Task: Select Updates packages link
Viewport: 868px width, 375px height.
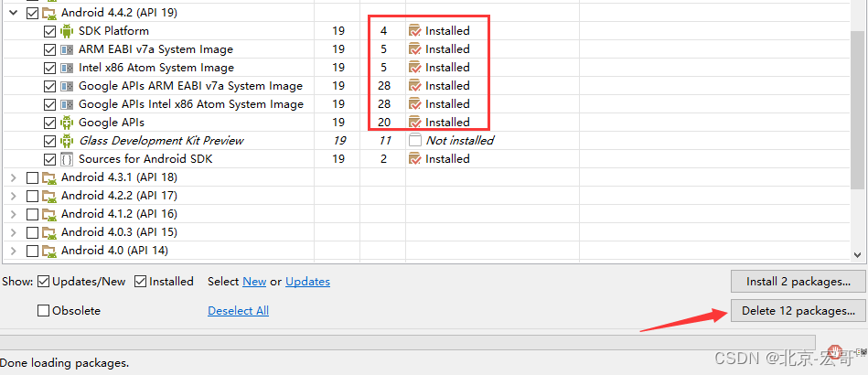Action: coord(308,282)
